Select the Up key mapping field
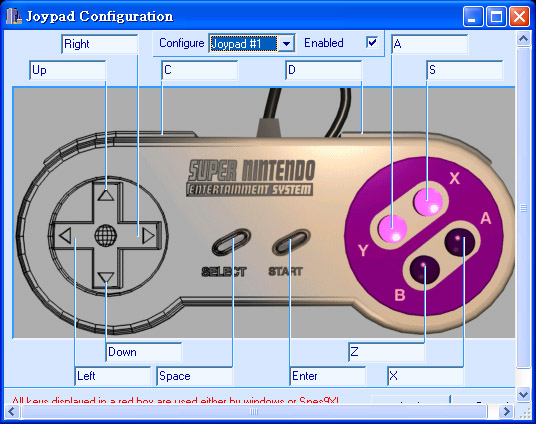 point(68,70)
